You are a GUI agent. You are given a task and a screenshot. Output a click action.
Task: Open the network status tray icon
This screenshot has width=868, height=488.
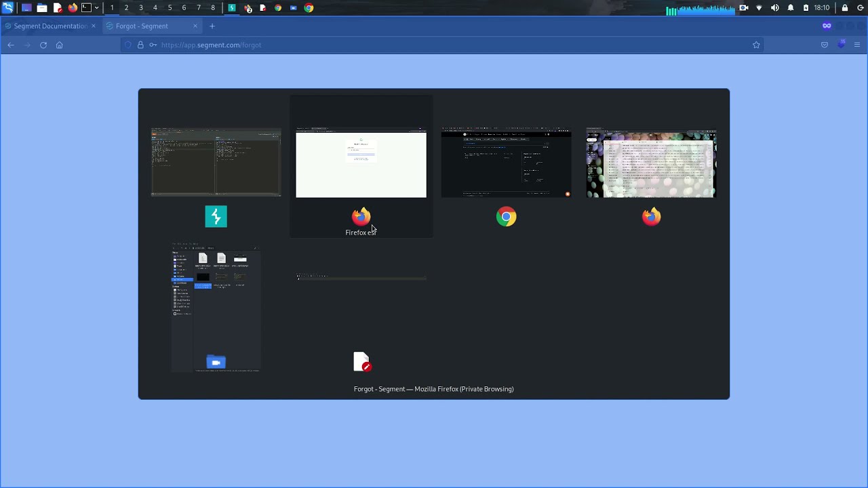pyautogui.click(x=759, y=8)
